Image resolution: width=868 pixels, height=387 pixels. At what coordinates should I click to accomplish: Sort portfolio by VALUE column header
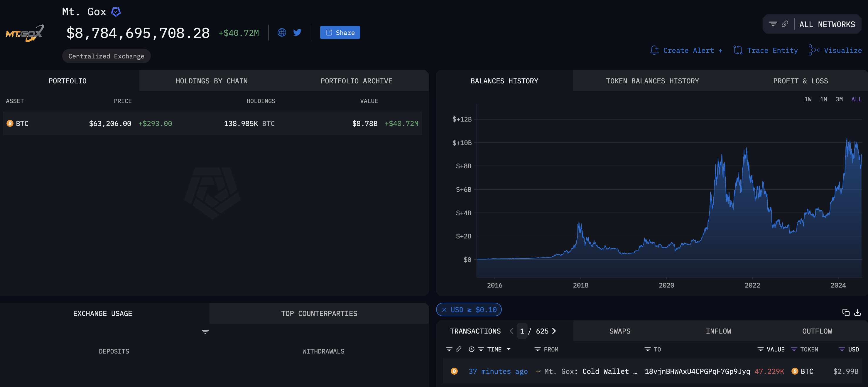(x=369, y=101)
